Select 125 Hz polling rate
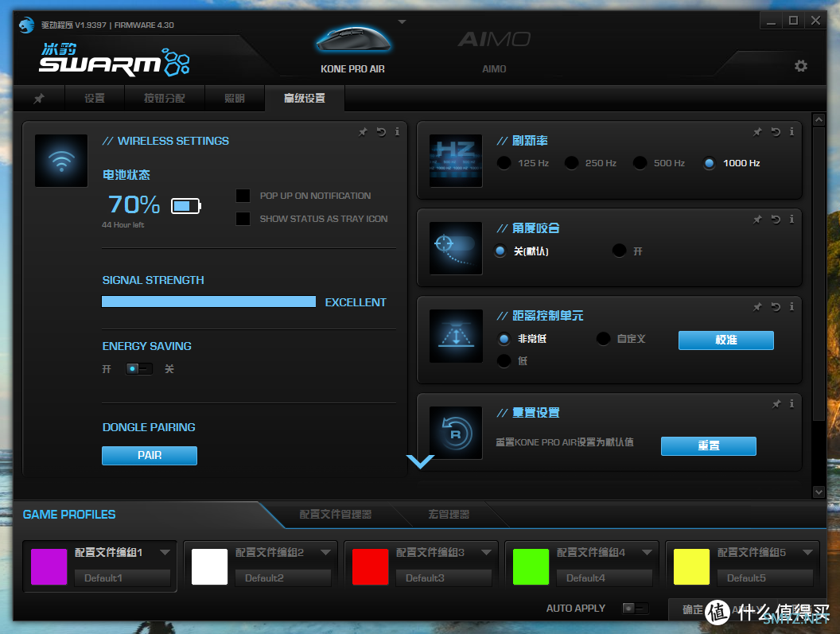Screen dimensions: 840x634 (x=504, y=163)
